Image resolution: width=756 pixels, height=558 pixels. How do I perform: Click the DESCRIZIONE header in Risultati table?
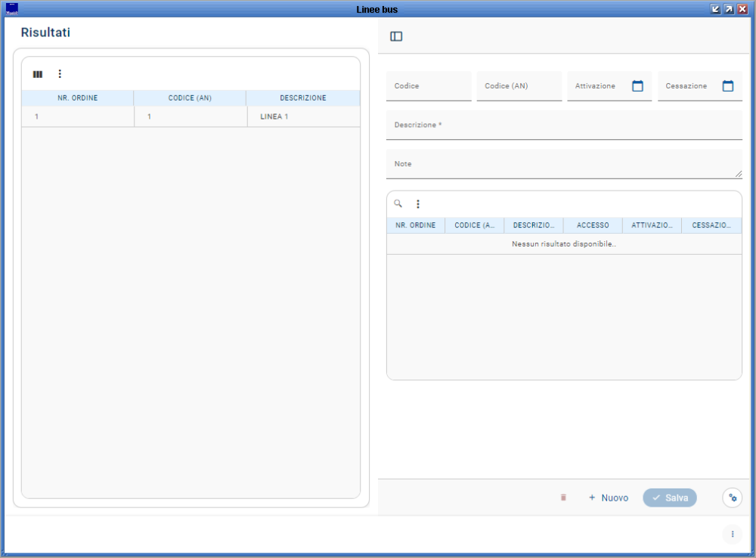tap(302, 98)
